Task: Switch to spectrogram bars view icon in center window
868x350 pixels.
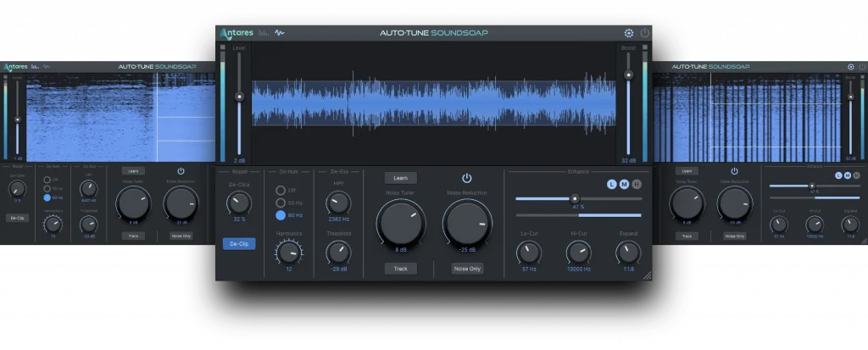Action: tap(264, 33)
